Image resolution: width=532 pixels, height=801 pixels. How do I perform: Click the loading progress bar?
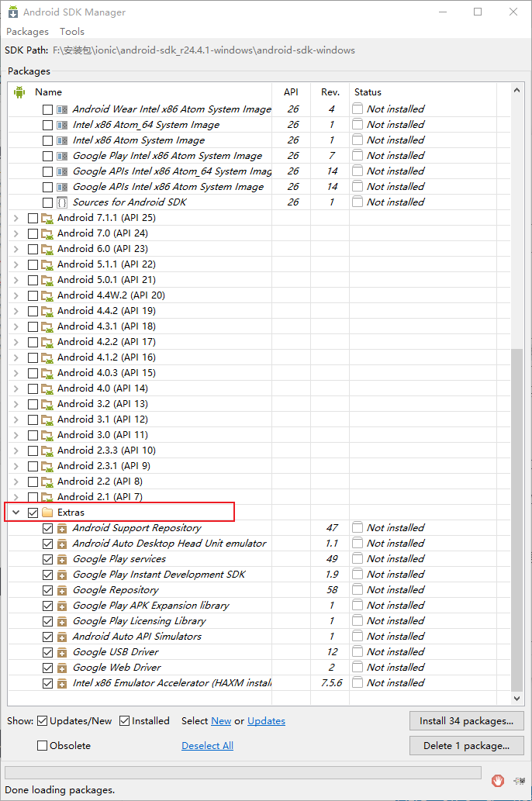pos(244,772)
